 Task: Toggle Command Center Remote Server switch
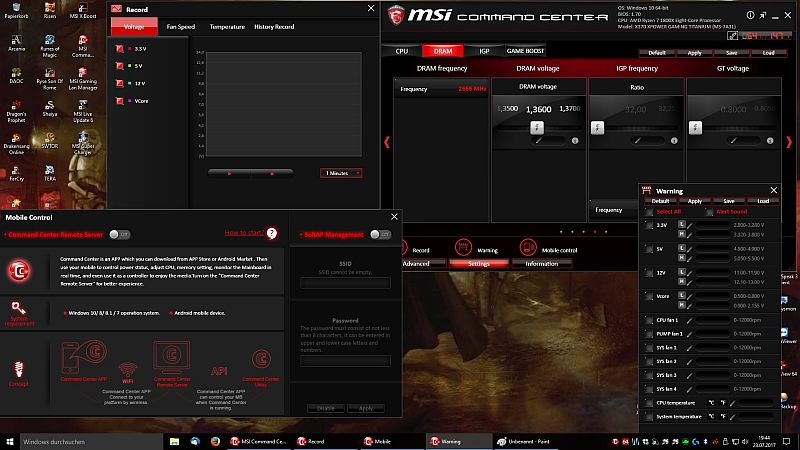point(120,234)
